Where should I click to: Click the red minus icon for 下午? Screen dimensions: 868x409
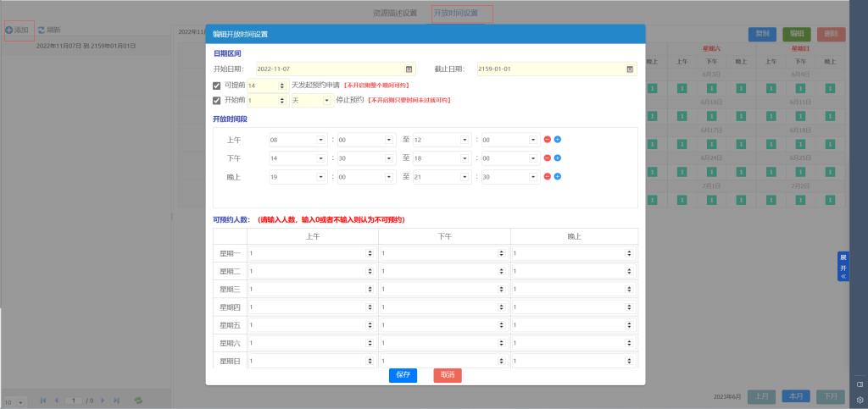tap(548, 158)
